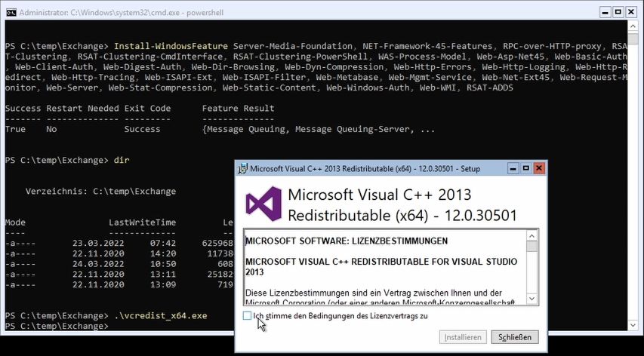Click the 'Feature Result' column header
Viewport: 644px width, 356px height.
239,109
